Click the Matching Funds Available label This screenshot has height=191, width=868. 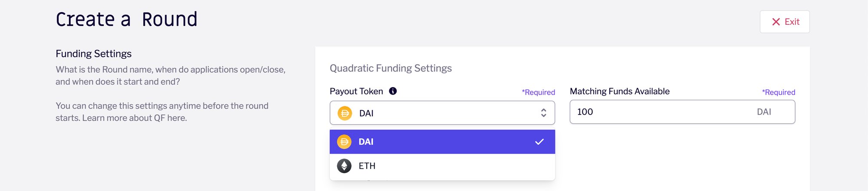[620, 91]
